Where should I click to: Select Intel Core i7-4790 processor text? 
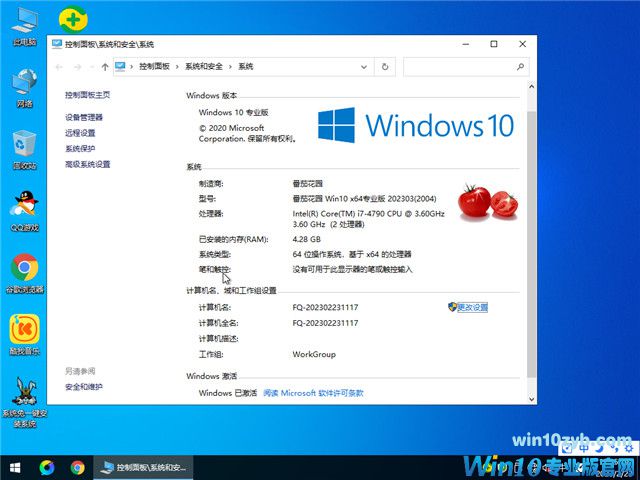coord(369,219)
